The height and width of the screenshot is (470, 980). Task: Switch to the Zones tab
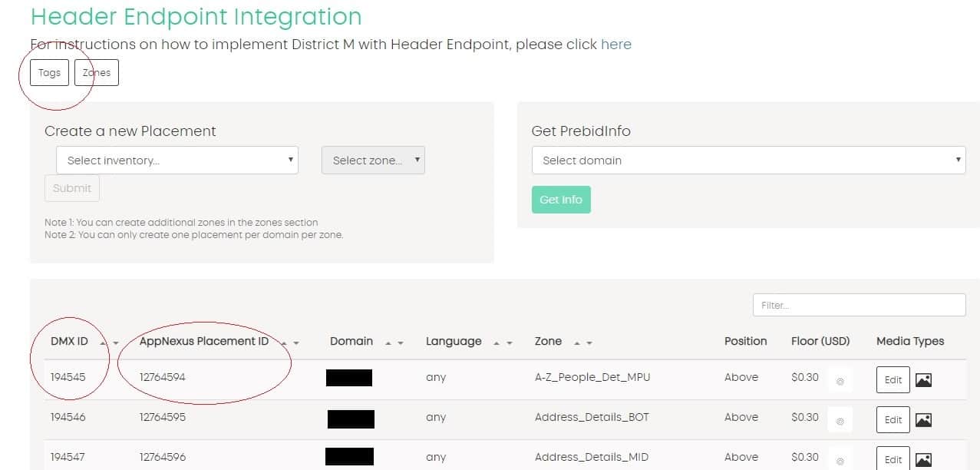click(x=97, y=73)
